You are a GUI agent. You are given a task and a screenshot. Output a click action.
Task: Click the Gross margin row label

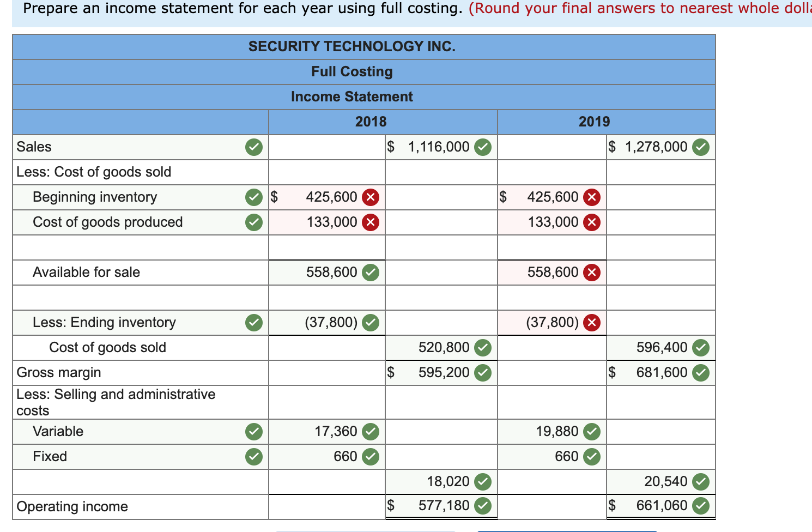point(59,372)
